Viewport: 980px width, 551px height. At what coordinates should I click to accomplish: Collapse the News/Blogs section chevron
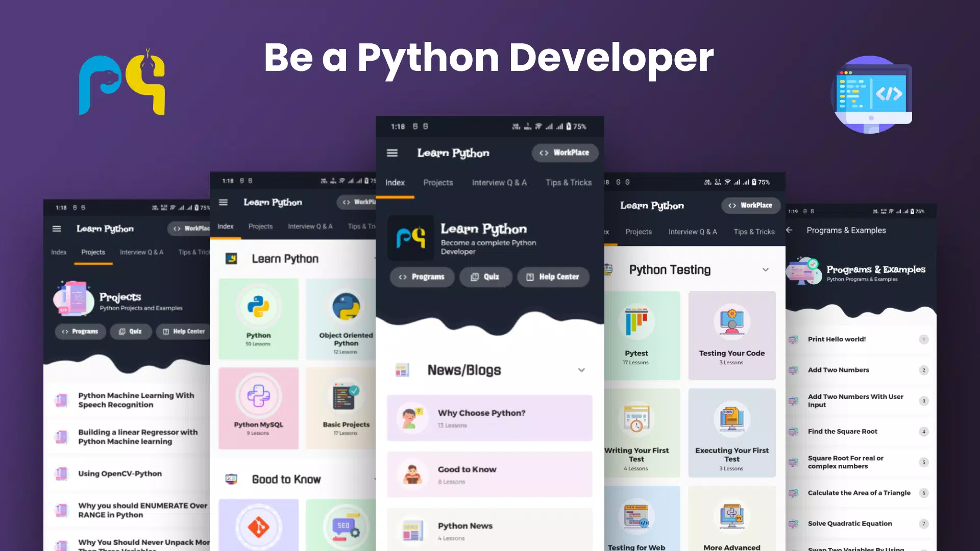(581, 370)
